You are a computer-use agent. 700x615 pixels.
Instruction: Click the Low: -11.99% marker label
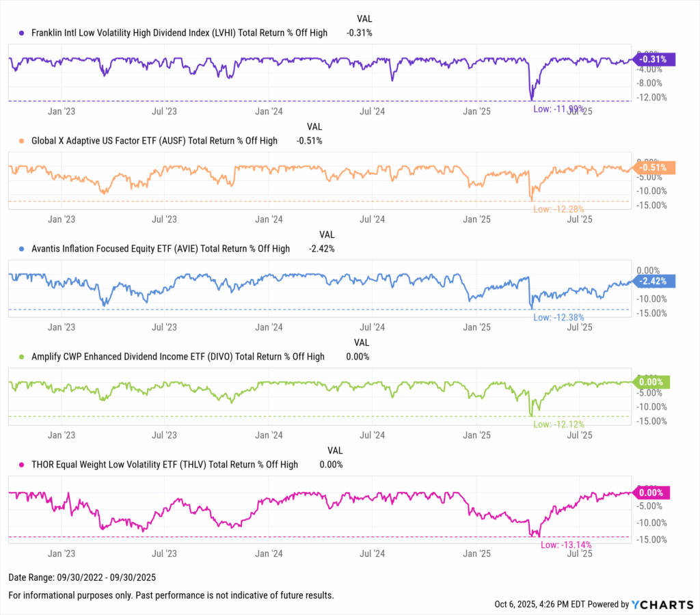pyautogui.click(x=558, y=108)
